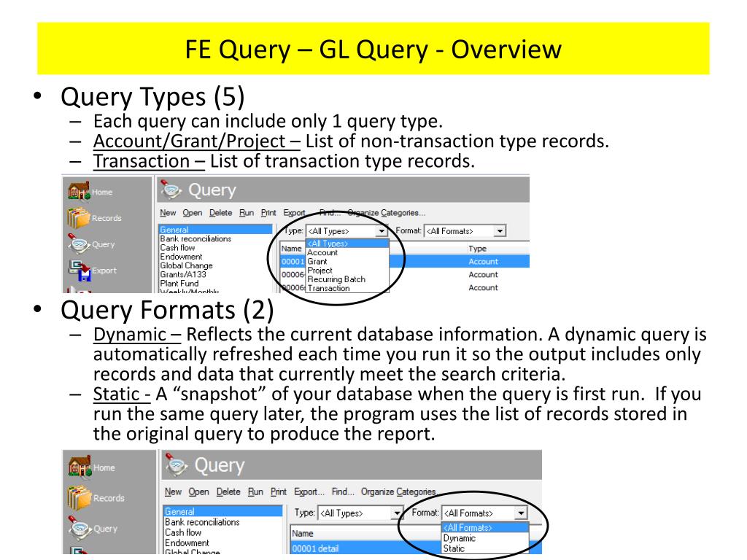Select Plant Fund in upper category list

[179, 283]
